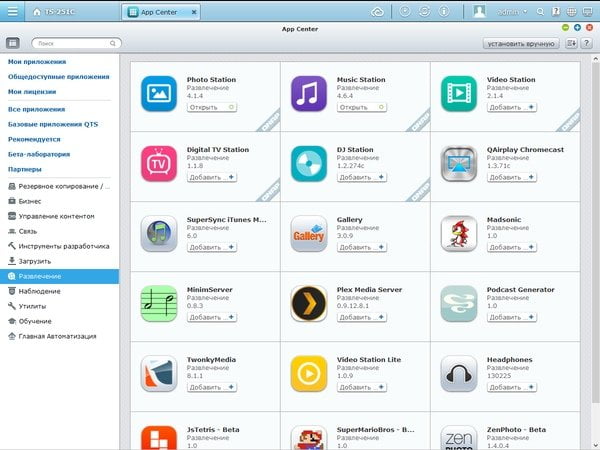Open the SuperSync iTunes app icon
The height and width of the screenshot is (450, 600).
(x=159, y=234)
